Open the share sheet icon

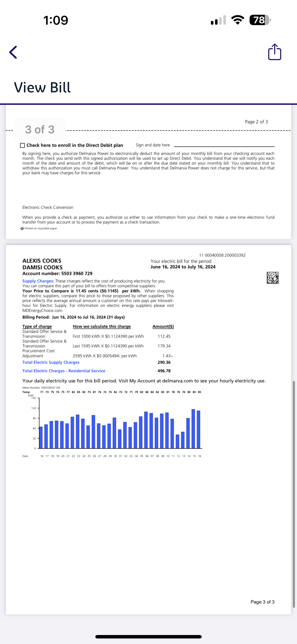[274, 52]
